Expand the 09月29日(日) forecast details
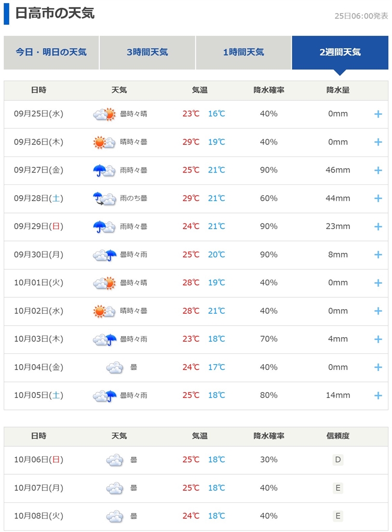 (378, 227)
